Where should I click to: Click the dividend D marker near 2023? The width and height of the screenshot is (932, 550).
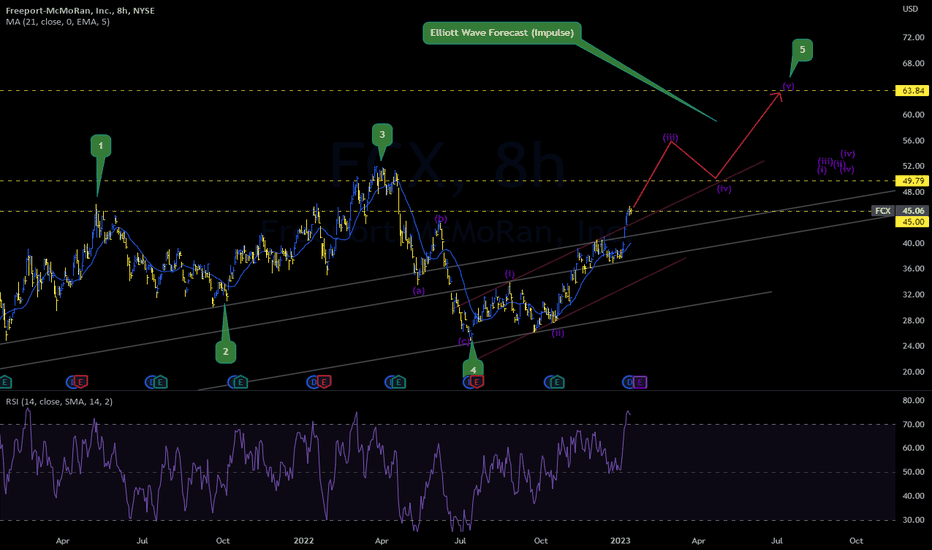628,382
